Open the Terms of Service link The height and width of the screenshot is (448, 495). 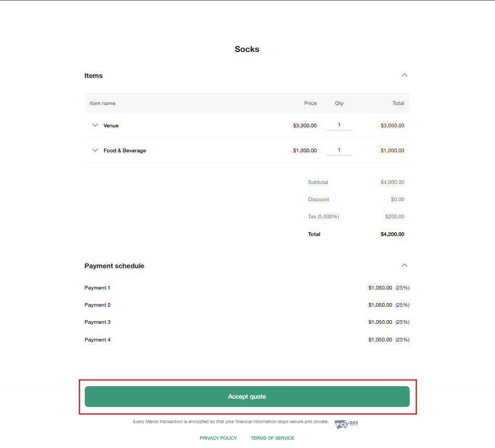click(x=272, y=438)
